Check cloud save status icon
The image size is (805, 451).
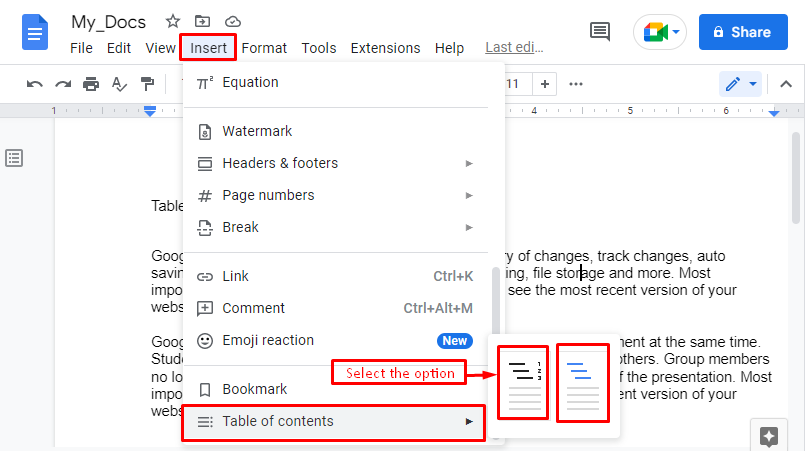(x=233, y=22)
